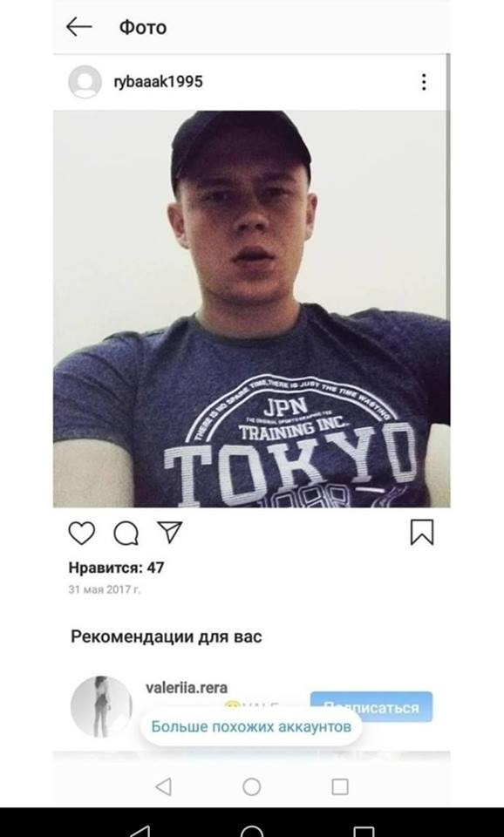Share the post via paper plane icon

point(170,532)
